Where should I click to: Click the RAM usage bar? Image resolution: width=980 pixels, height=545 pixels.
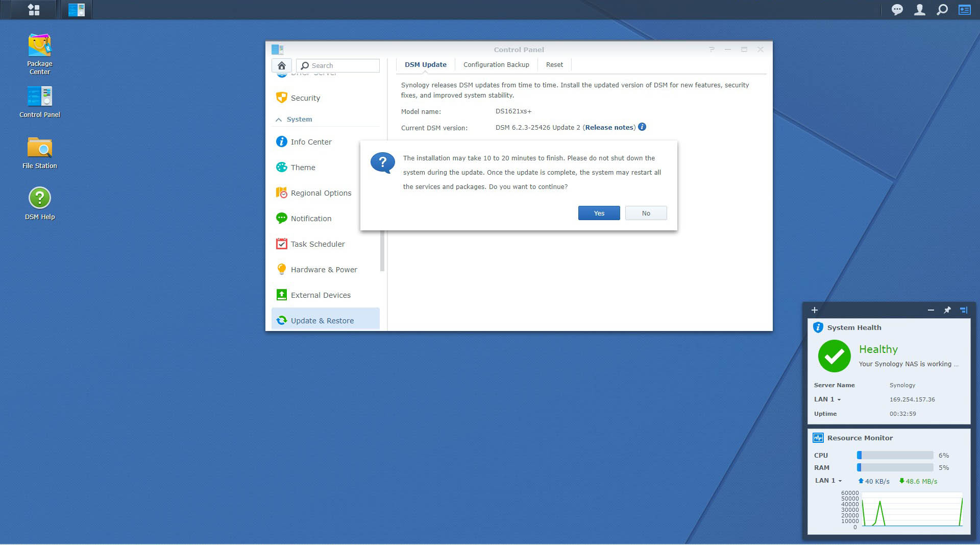coord(895,467)
